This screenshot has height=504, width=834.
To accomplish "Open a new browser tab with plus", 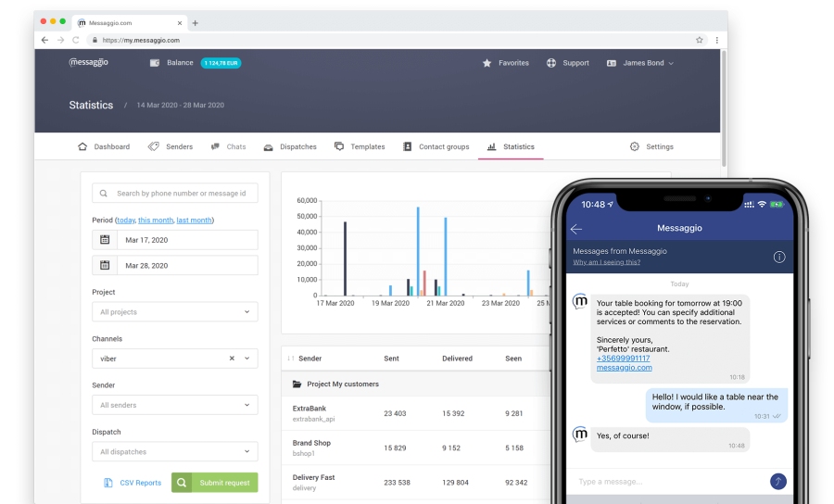I will click(x=196, y=23).
